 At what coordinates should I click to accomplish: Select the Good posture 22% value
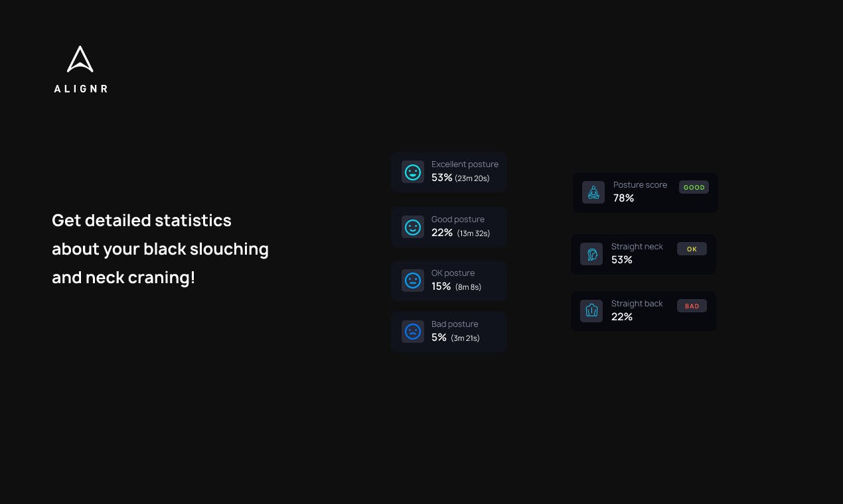tap(442, 233)
